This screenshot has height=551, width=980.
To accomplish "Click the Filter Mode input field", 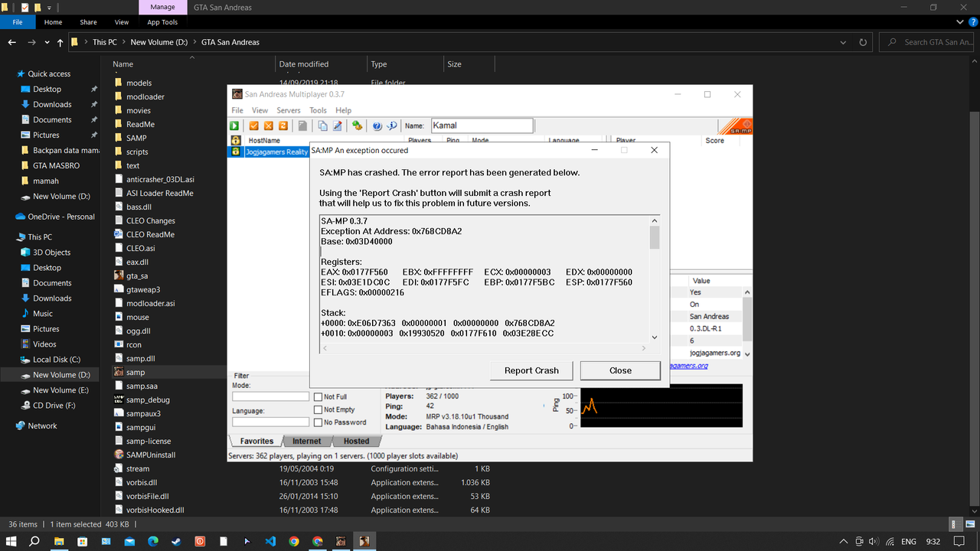I will [271, 396].
